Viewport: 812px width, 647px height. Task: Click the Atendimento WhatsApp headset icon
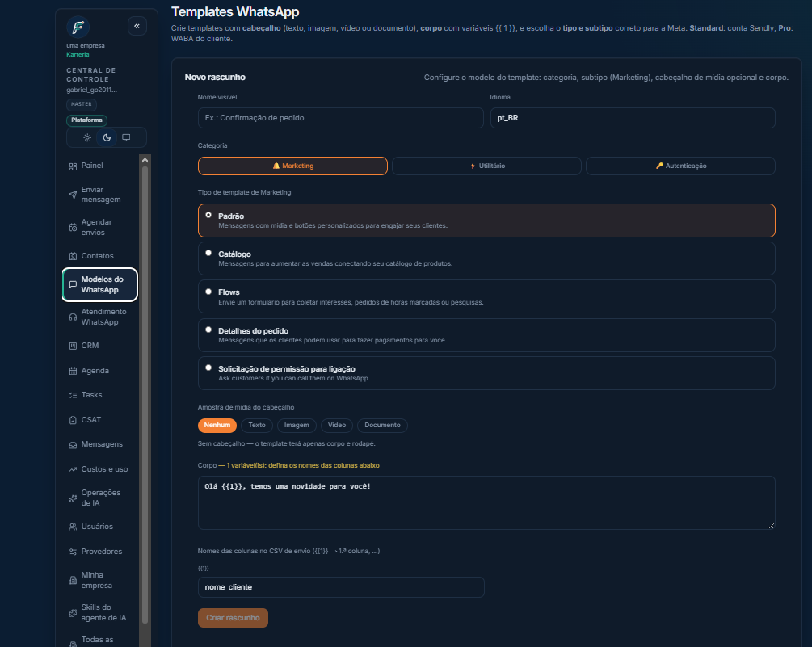[x=73, y=317]
